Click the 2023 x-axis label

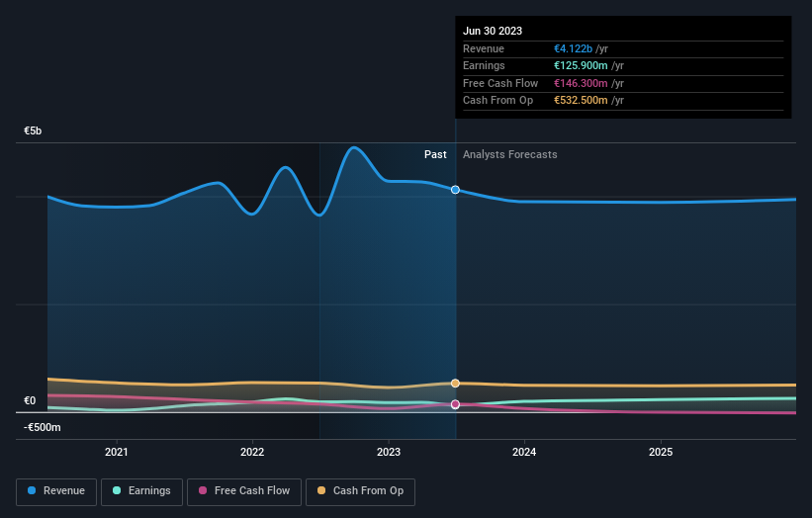click(x=389, y=452)
